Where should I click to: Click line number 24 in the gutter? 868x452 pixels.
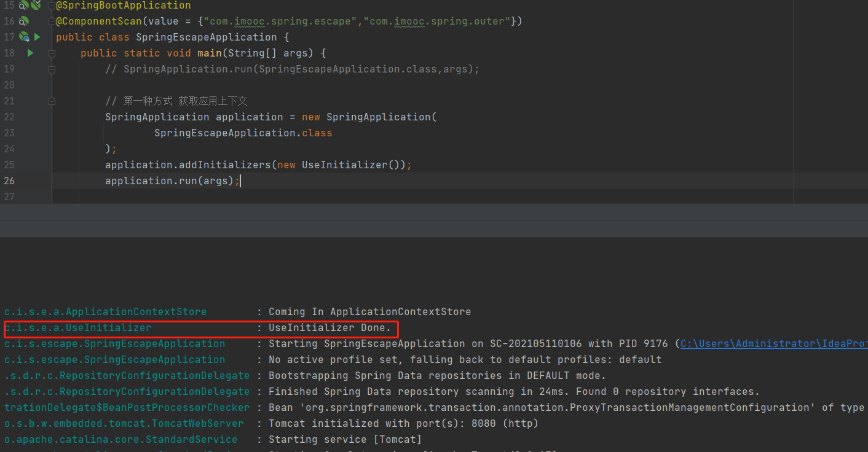pos(9,149)
